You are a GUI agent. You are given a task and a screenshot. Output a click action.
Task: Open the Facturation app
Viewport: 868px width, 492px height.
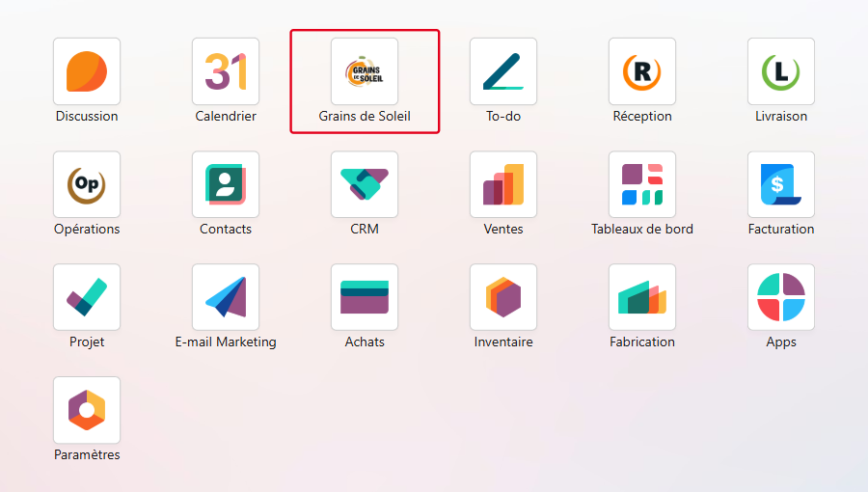pos(781,184)
